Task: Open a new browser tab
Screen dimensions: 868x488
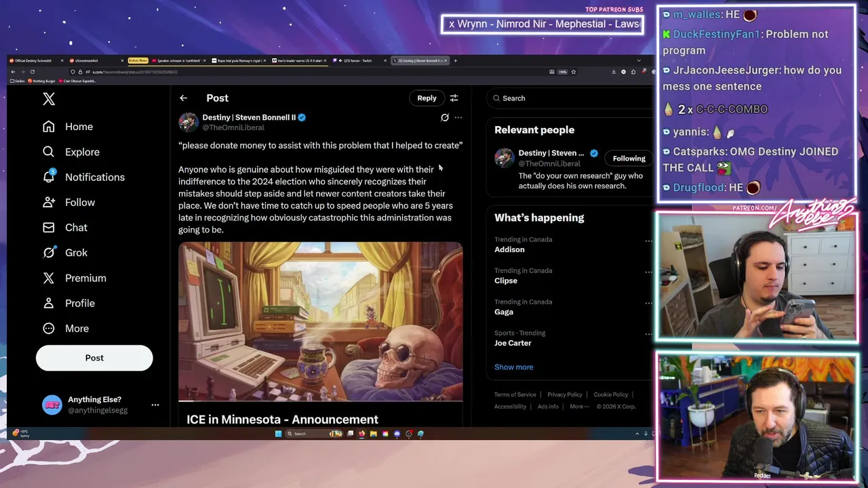Action: [455, 60]
